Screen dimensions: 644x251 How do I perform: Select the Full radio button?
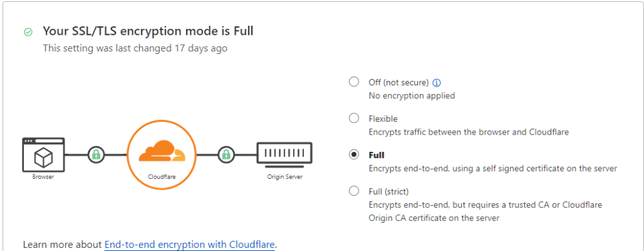tap(354, 154)
